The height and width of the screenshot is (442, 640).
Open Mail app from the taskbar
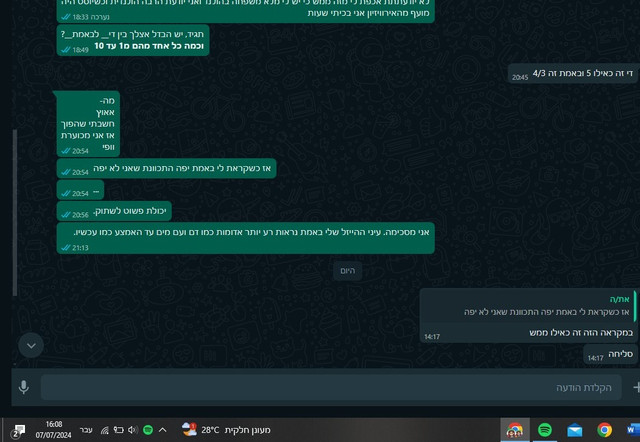(x=575, y=430)
